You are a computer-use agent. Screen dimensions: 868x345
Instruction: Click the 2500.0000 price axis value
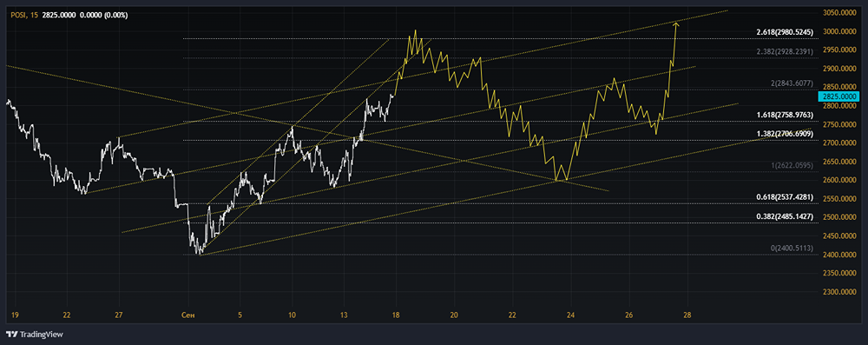pos(839,217)
